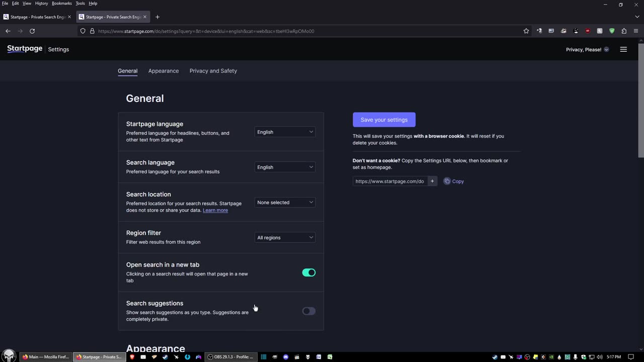Go back to the previous page

8,31
